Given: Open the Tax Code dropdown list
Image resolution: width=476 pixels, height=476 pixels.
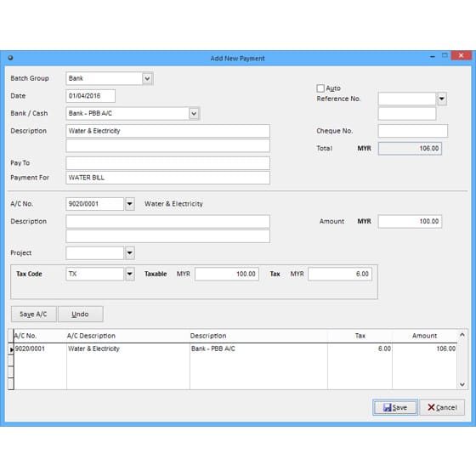Looking at the screenshot, I should point(129,274).
